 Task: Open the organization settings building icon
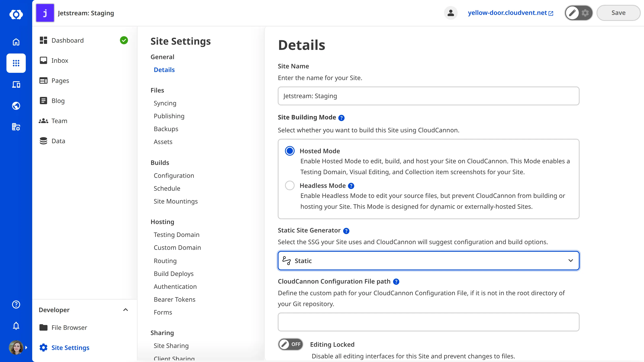tap(16, 127)
